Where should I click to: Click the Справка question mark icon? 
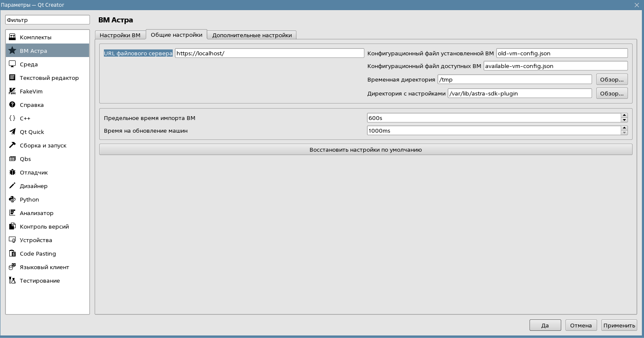pyautogui.click(x=12, y=105)
